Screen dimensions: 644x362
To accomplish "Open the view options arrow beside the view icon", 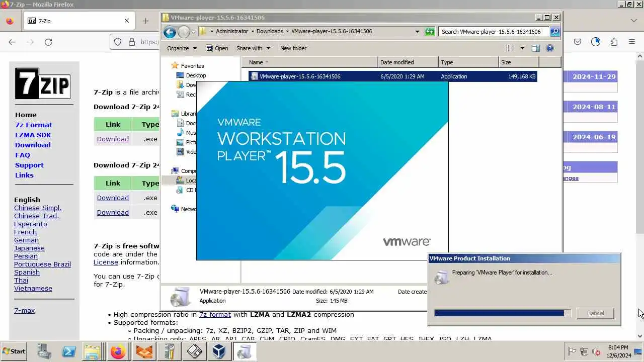I will [x=522, y=48].
